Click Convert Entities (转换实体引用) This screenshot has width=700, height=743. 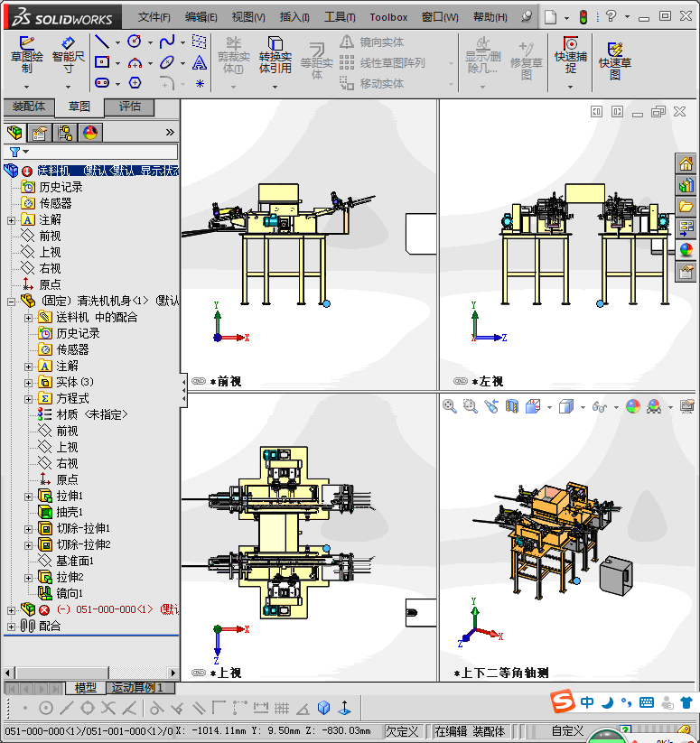[x=275, y=54]
